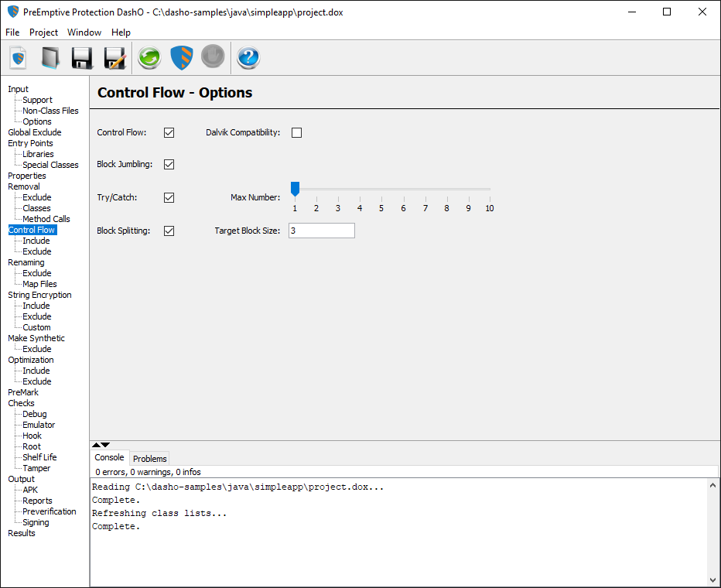
Task: Select Reports under Output
Action: [x=37, y=501]
